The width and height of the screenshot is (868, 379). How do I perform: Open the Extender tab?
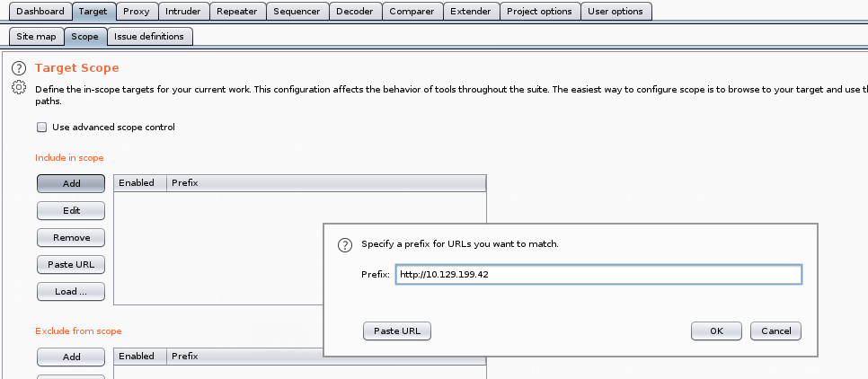coord(471,12)
